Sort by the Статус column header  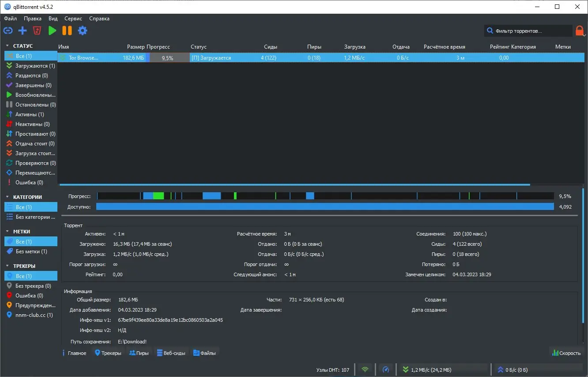click(x=199, y=47)
